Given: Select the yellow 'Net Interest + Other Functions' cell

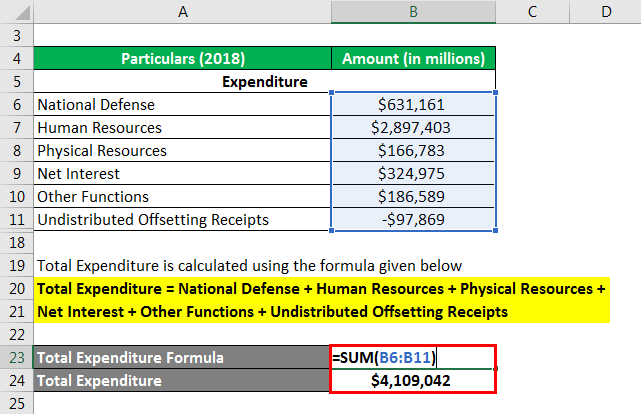Looking at the screenshot, I should tap(322, 311).
